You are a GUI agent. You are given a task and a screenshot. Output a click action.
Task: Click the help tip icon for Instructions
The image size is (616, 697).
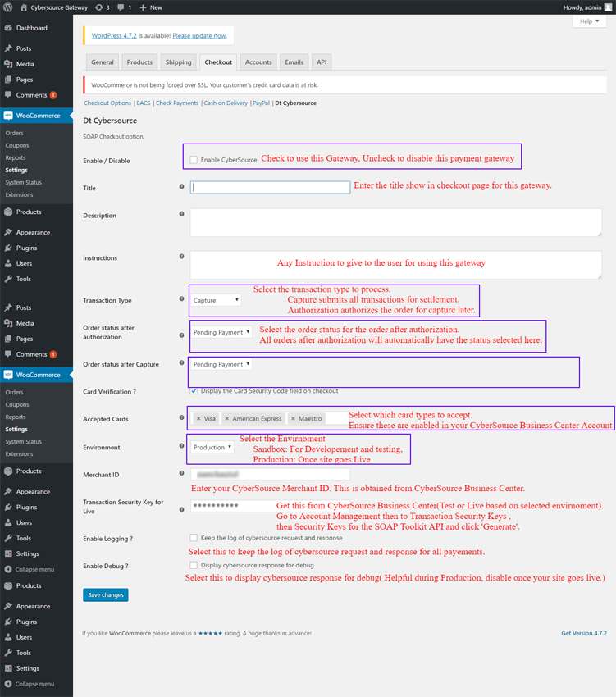(x=181, y=257)
